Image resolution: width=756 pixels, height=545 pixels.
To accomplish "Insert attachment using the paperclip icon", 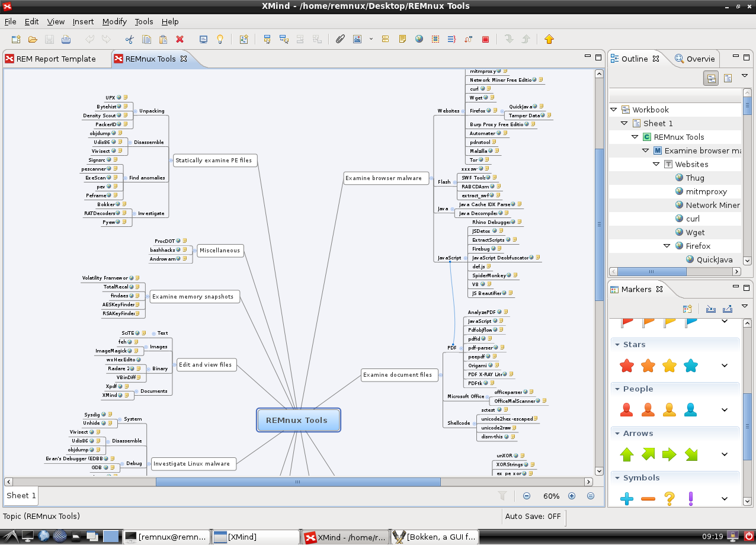I will 339,40.
